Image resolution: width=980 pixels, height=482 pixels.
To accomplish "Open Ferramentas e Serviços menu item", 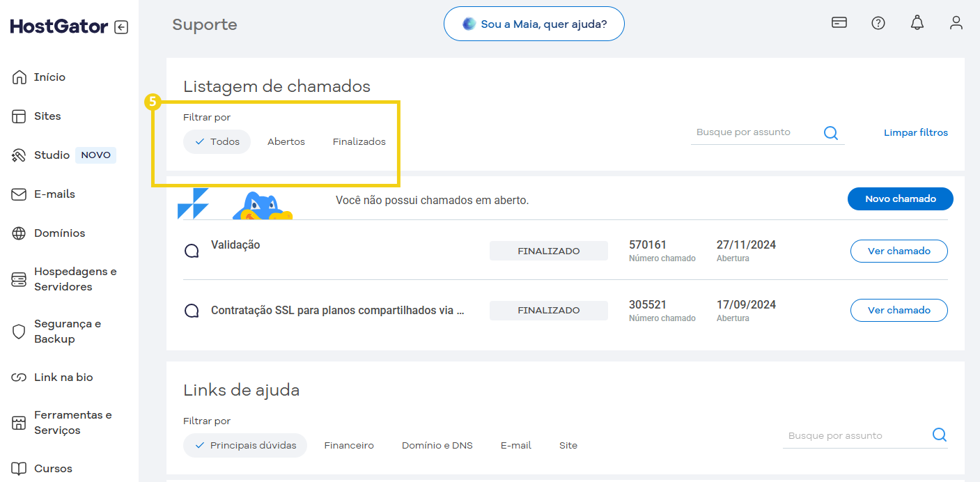I will click(72, 423).
